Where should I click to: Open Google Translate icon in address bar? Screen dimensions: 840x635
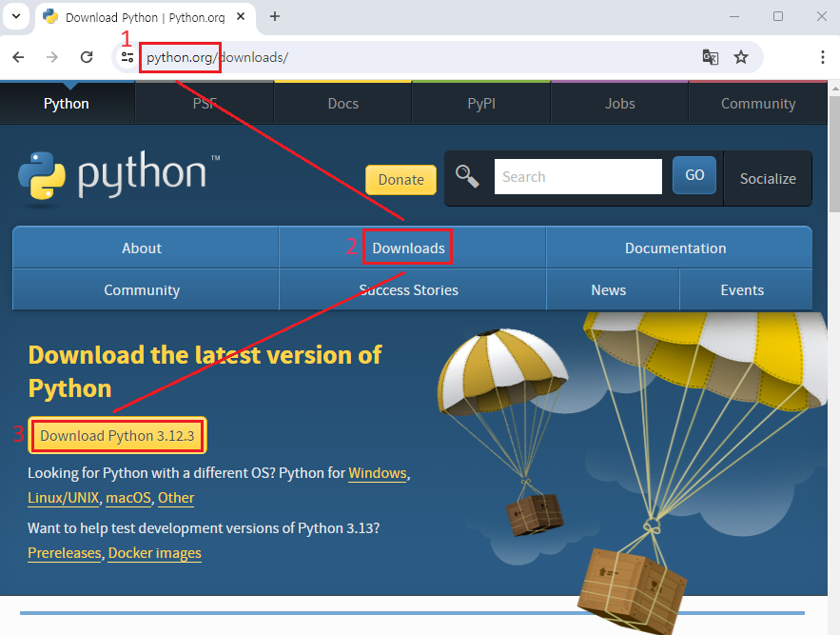[711, 57]
